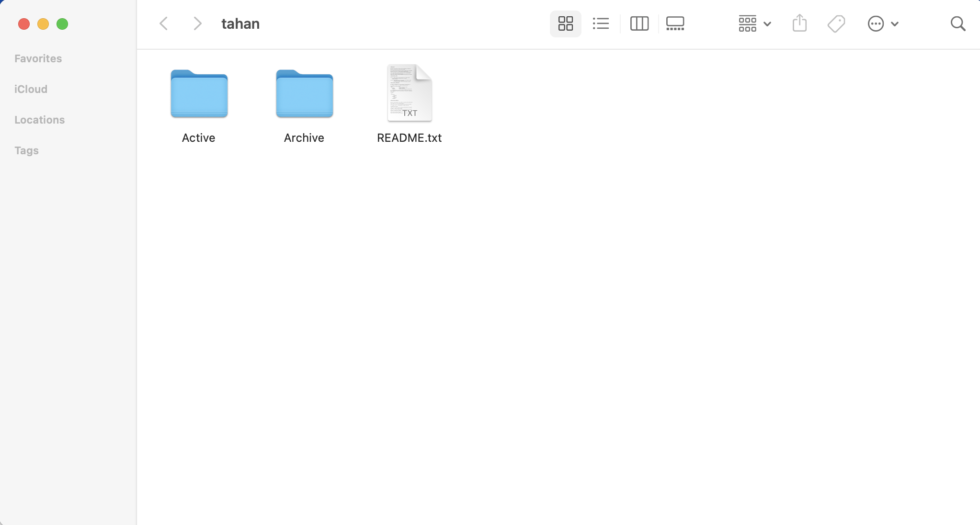The width and height of the screenshot is (980, 525).
Task: Open the search panel
Action: (x=958, y=23)
